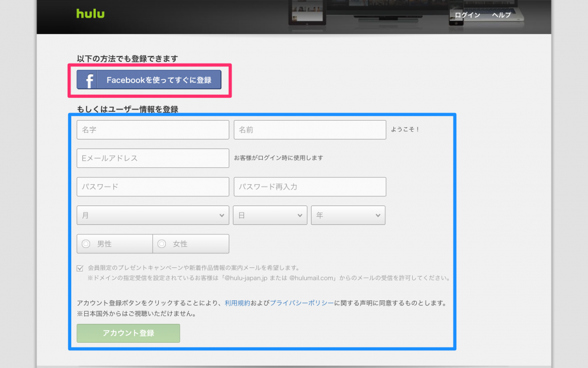The image size is (588, 368).
Task: Open the 日 day dropdown
Action: (270, 215)
